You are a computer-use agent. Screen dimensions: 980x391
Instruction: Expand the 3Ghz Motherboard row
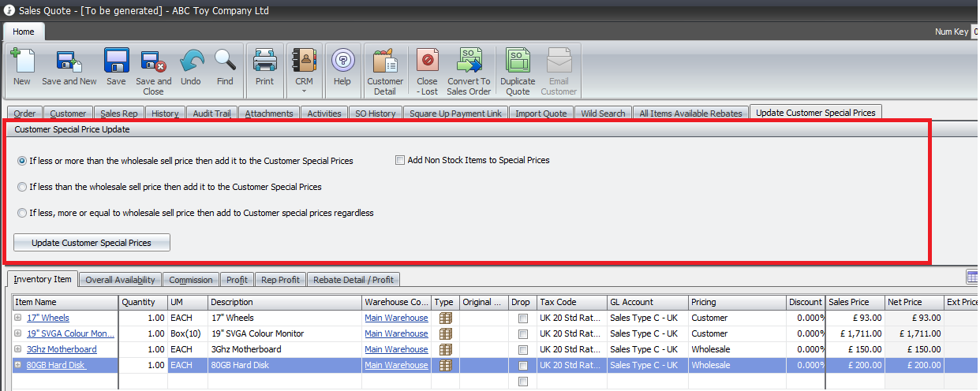tap(18, 349)
